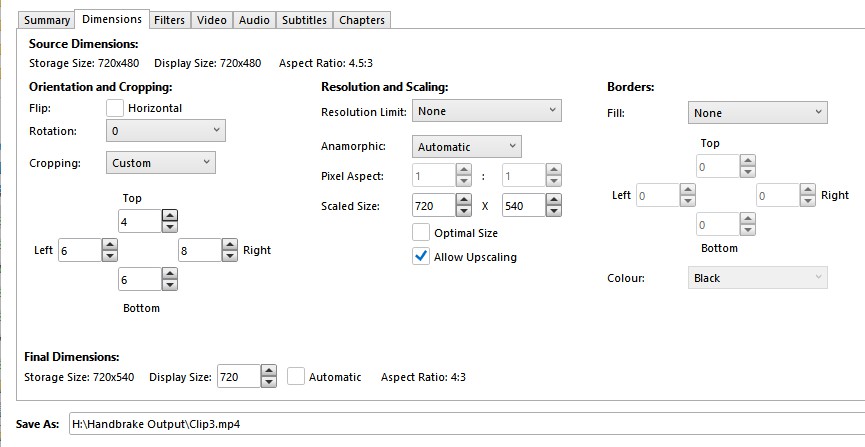This screenshot has height=447, width=865.
Task: Click the Save As file path field
Action: coord(467,424)
